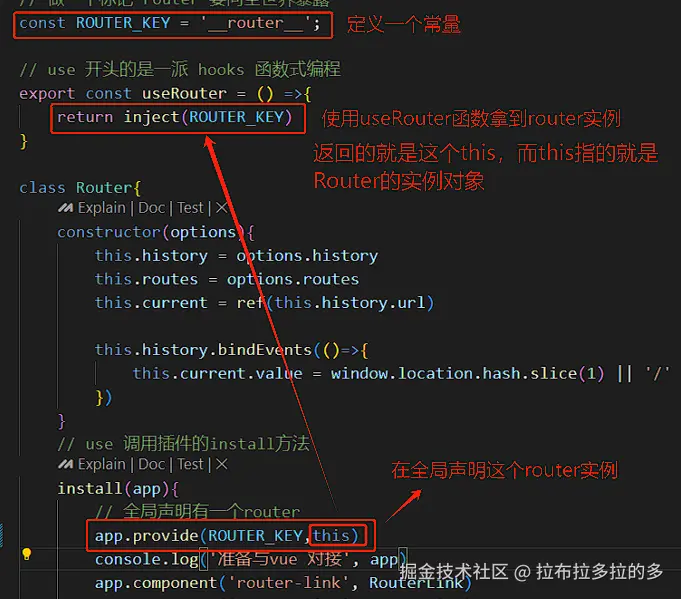Click Explain above the install method
681x599 pixels.
[102, 464]
